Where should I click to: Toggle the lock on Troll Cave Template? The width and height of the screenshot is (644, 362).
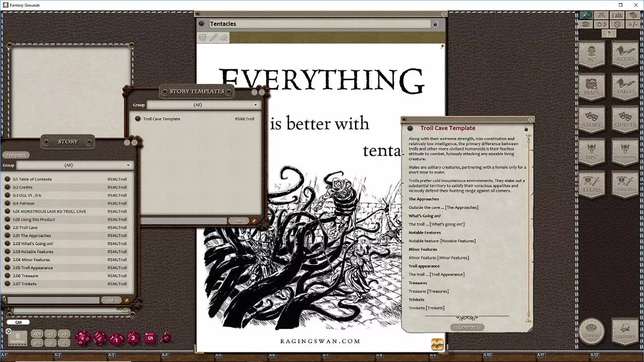527,129
